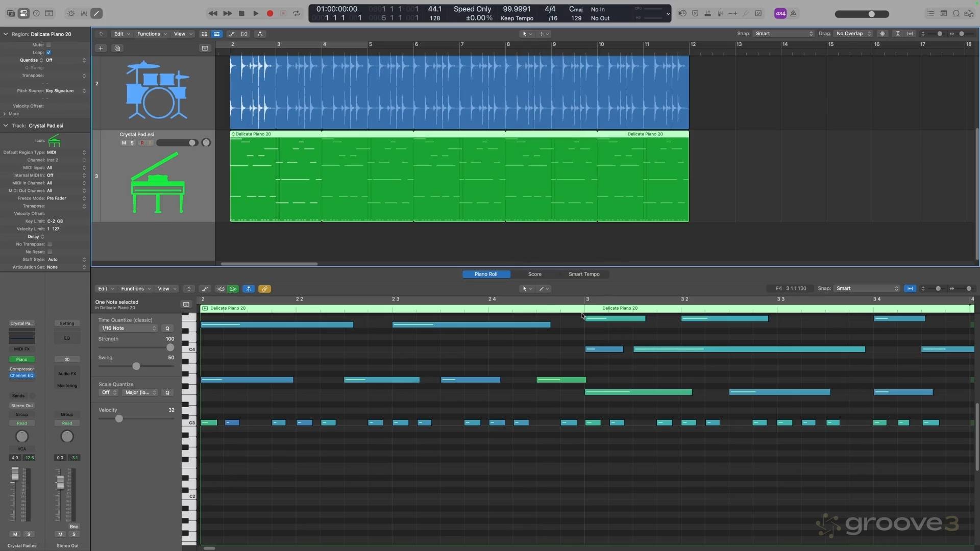Expand the More section in region inspector
Screen dimensions: 980x551
point(11,114)
